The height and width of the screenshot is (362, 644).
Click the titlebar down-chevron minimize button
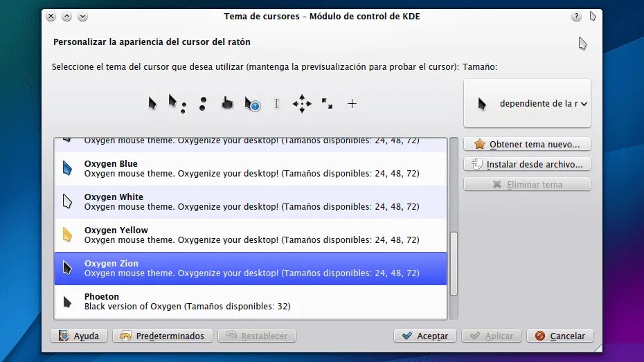coord(82,17)
